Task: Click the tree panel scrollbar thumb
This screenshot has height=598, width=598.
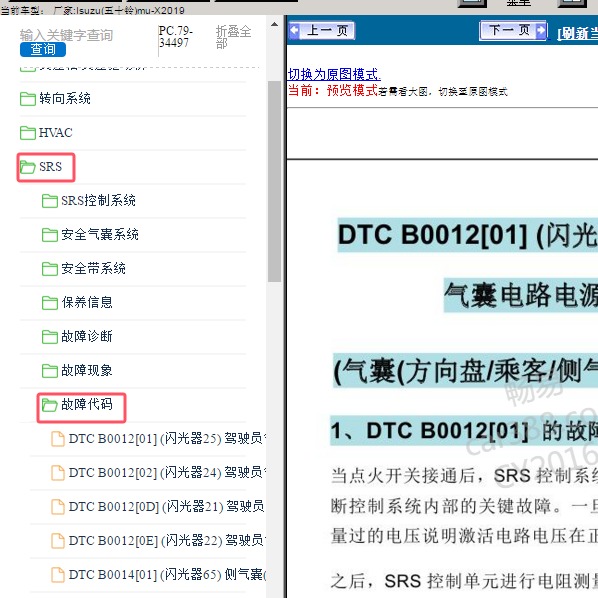Action: click(x=274, y=182)
